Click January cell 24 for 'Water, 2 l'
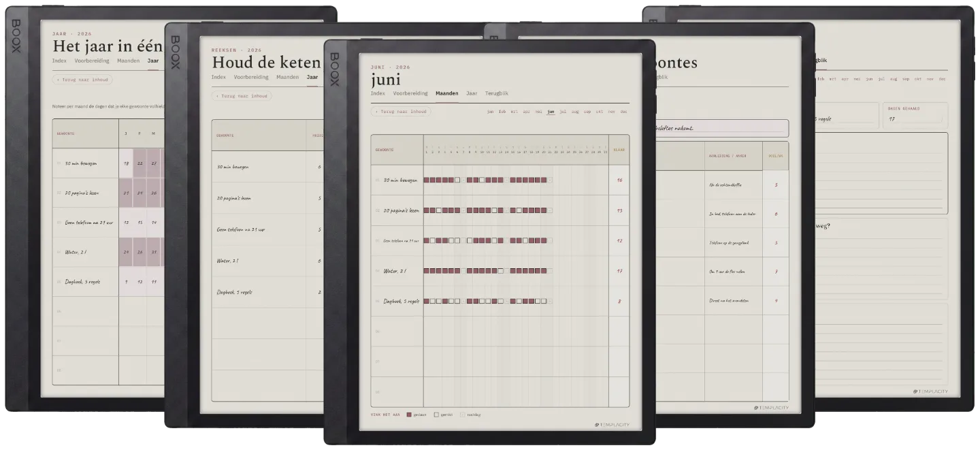 point(126,252)
